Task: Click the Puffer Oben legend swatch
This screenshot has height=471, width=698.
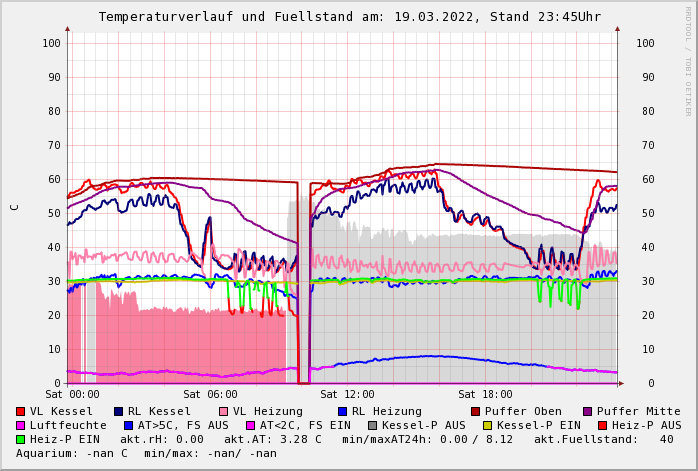Action: coord(476,411)
